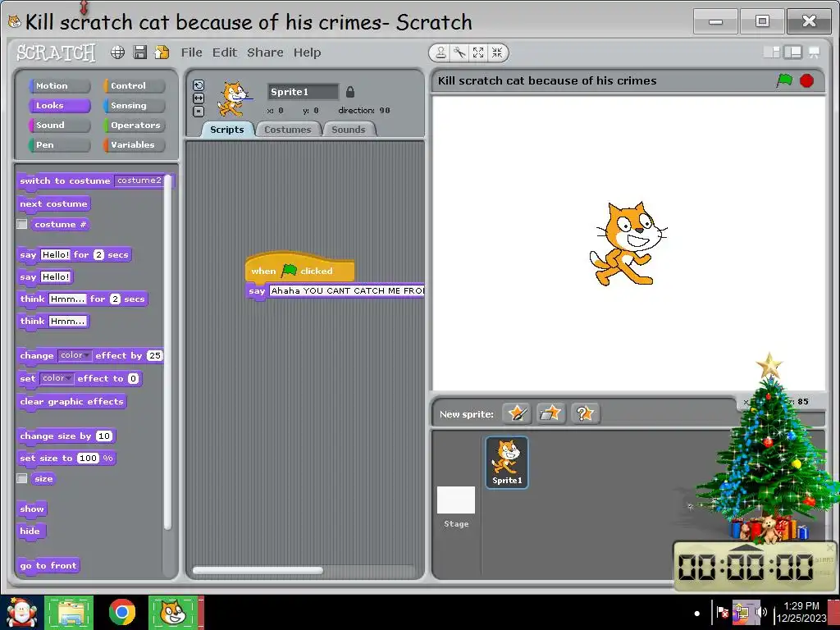Select the delete scissors tool
This screenshot has width=840, height=630.
[459, 52]
